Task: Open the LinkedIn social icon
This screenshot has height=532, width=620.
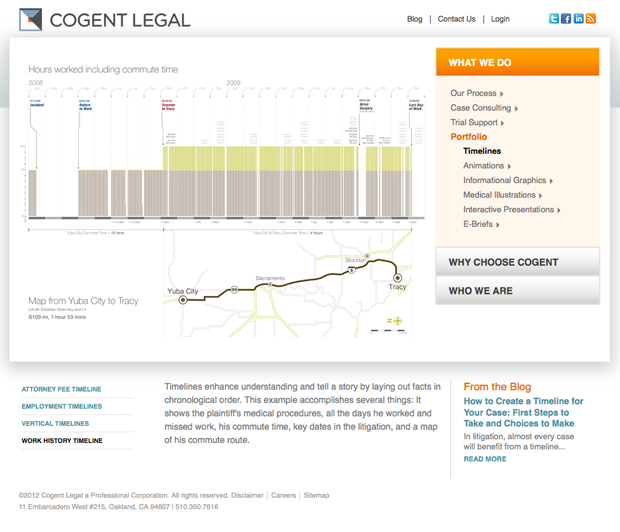Action: pos(578,19)
